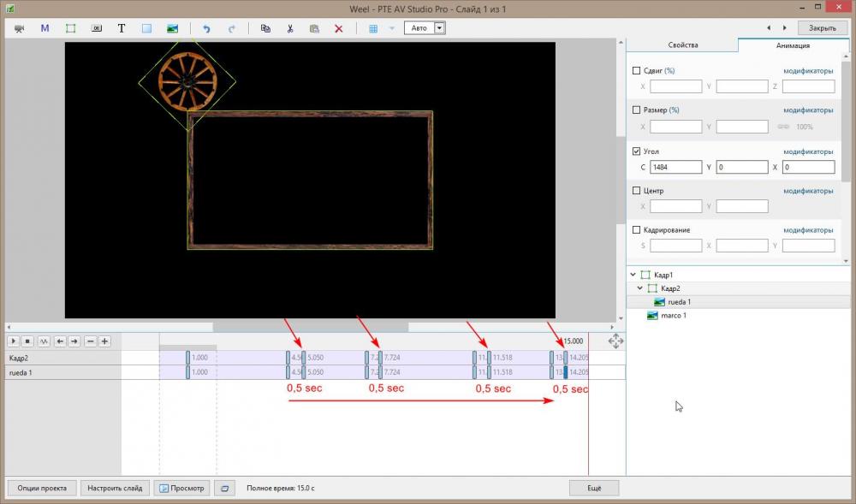Select Кадр2 in objects list
Viewport: 856px width, 504px height.
(670, 288)
